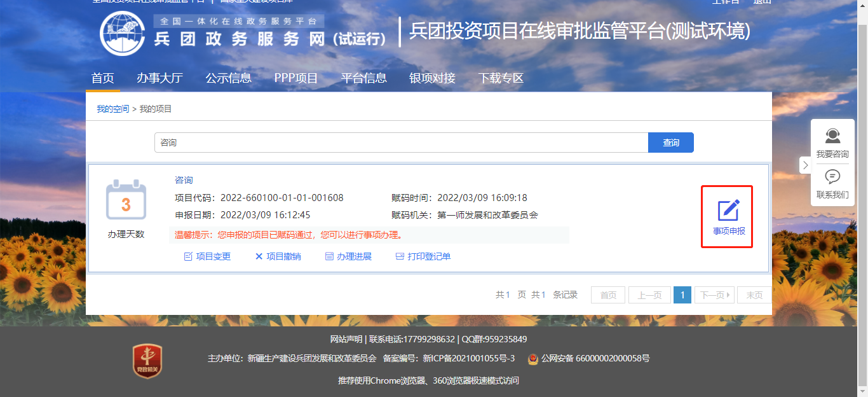The width and height of the screenshot is (868, 397).
Task: Click the 兵团政务服务网 globe logo
Action: click(123, 33)
